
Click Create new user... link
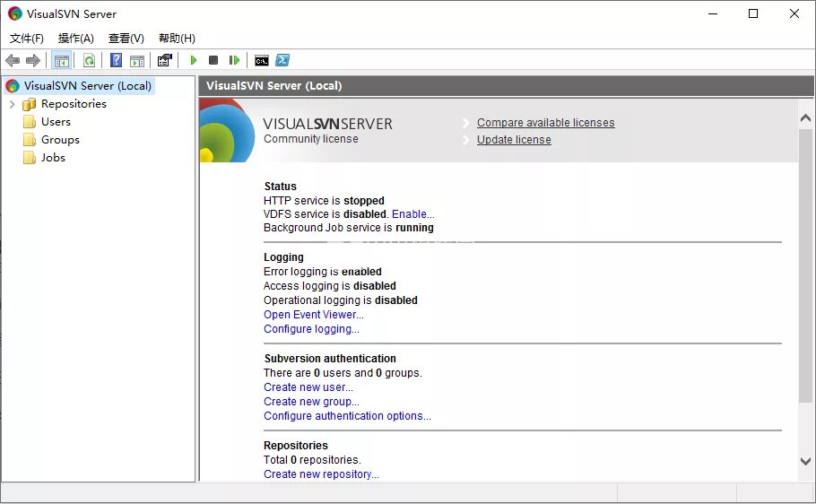(308, 387)
